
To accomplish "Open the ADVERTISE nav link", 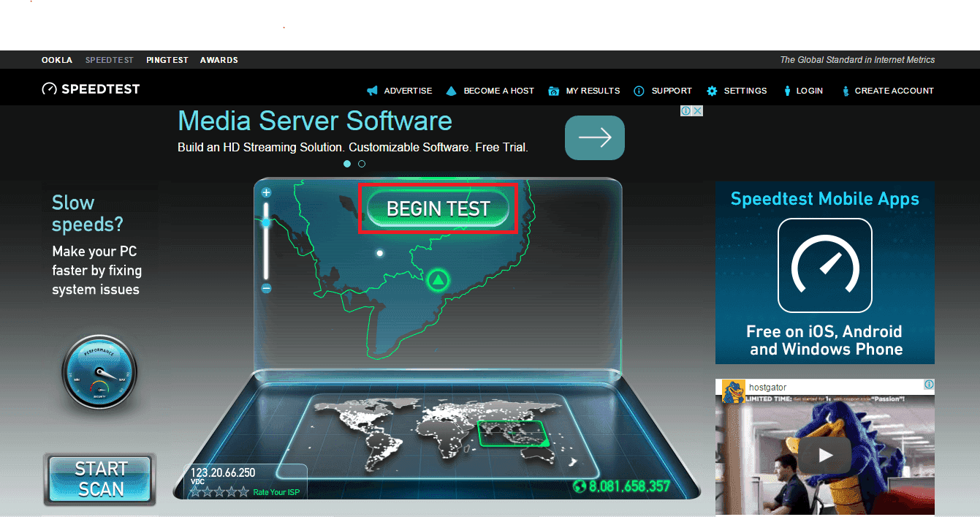I will tap(408, 91).
